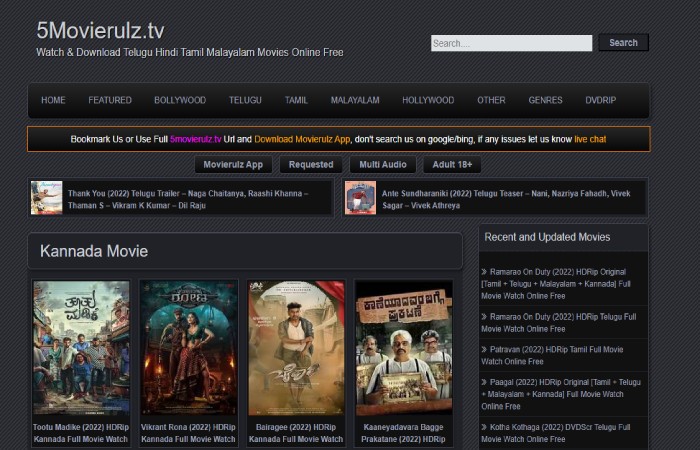This screenshot has width=700, height=450.
Task: Select the Vikrant Rona movie poster
Action: [x=188, y=347]
